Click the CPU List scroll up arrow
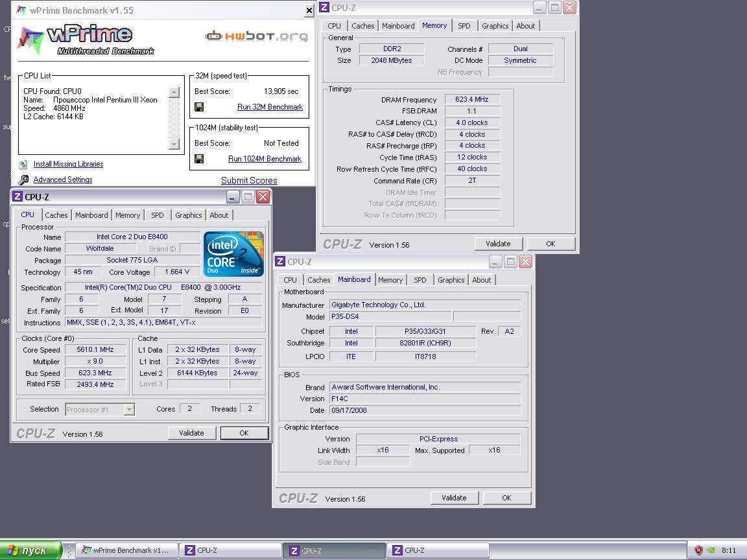Viewport: 747px width, 560px height. click(x=174, y=92)
